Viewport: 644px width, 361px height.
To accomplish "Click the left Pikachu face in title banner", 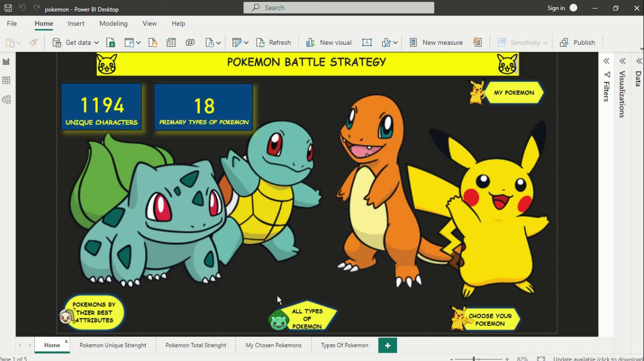I will pos(107,64).
